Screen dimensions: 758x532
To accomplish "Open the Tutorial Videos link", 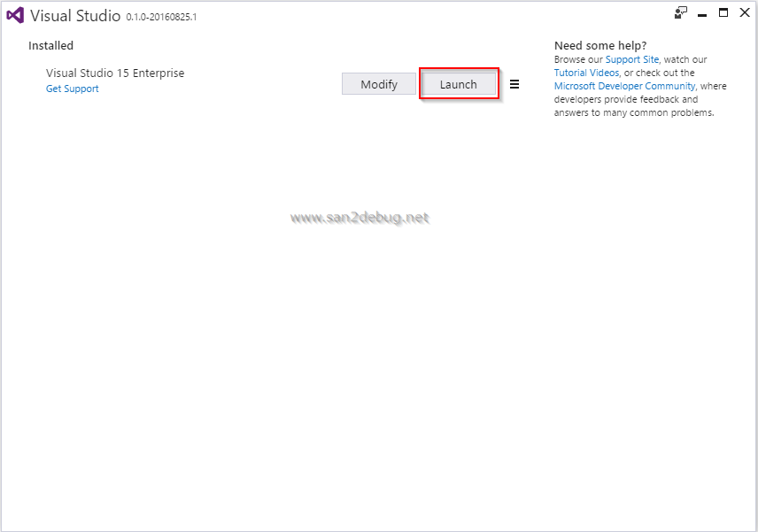I will click(586, 73).
